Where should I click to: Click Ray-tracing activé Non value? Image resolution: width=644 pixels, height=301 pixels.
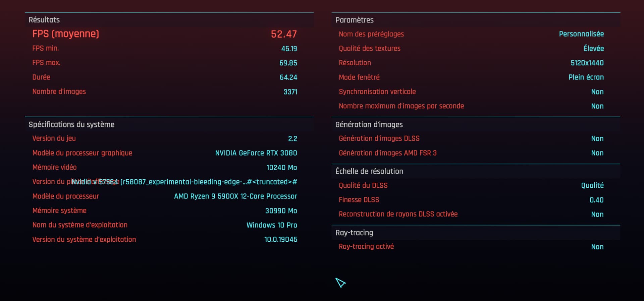pyautogui.click(x=597, y=247)
